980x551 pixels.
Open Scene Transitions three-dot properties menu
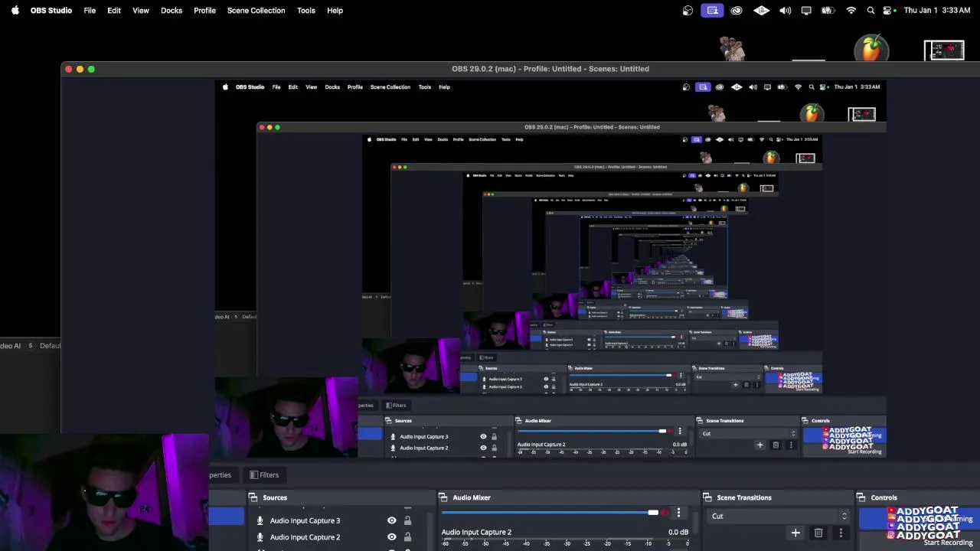pyautogui.click(x=841, y=533)
